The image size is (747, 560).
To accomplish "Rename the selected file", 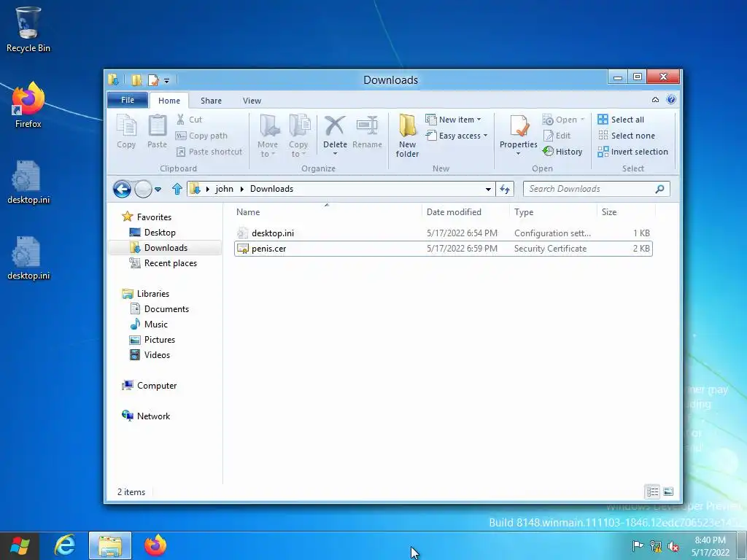I will pyautogui.click(x=368, y=133).
